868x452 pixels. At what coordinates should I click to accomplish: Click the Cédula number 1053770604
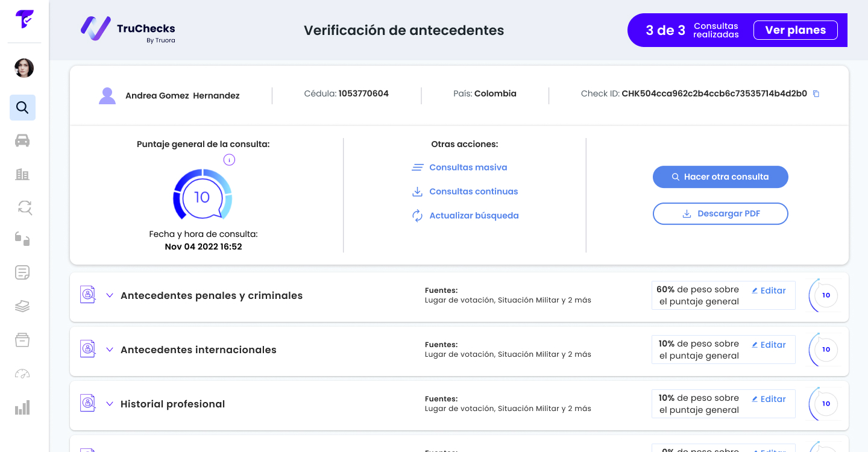tap(363, 94)
